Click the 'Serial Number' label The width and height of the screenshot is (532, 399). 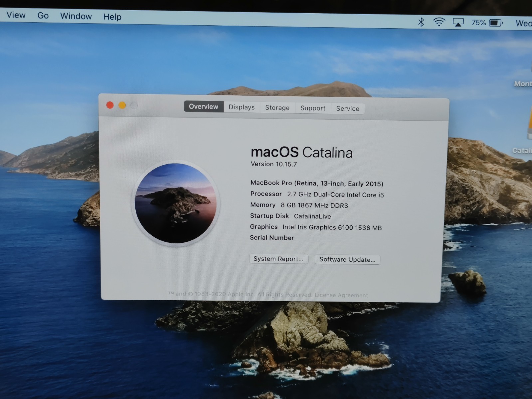pyautogui.click(x=272, y=237)
